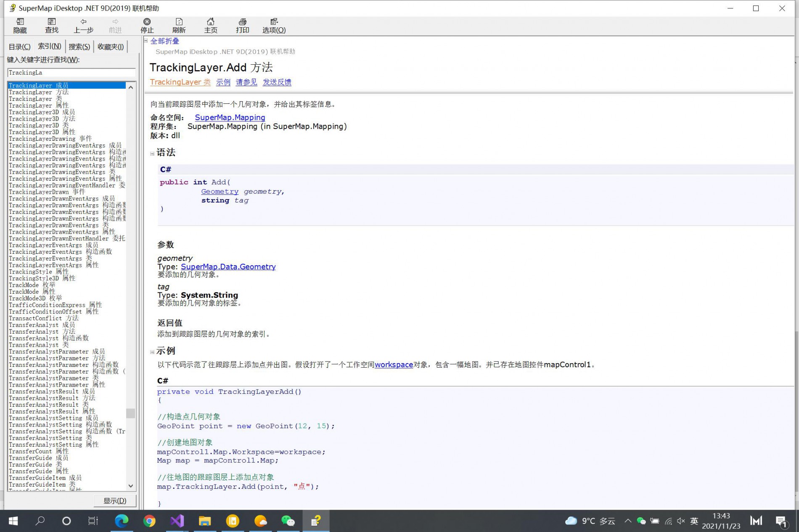Open the weather widget showing 9°C 多云
Viewport: 799px width, 532px height.
tap(590, 521)
